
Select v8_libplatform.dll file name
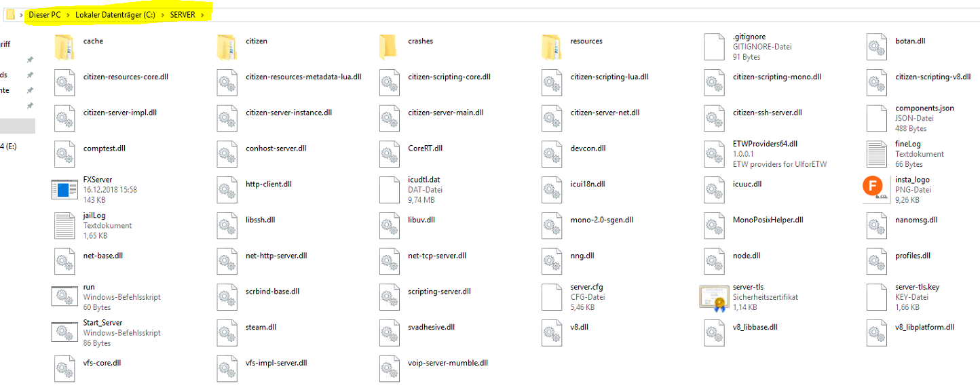pyautogui.click(x=925, y=327)
